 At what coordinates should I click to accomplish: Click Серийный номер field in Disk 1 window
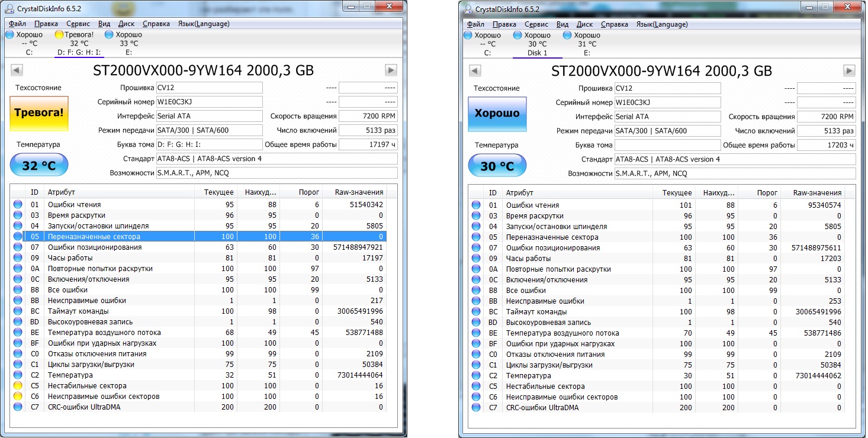tap(667, 102)
